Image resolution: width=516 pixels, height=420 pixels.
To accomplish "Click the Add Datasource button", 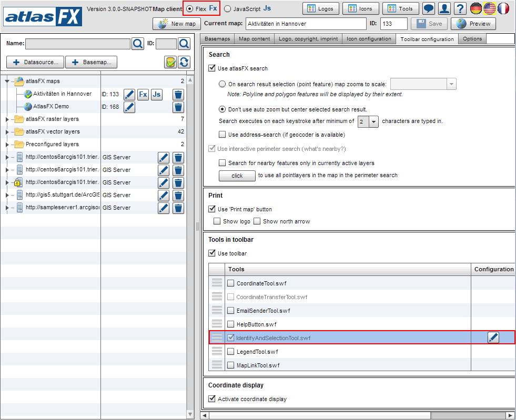I will pos(35,62).
